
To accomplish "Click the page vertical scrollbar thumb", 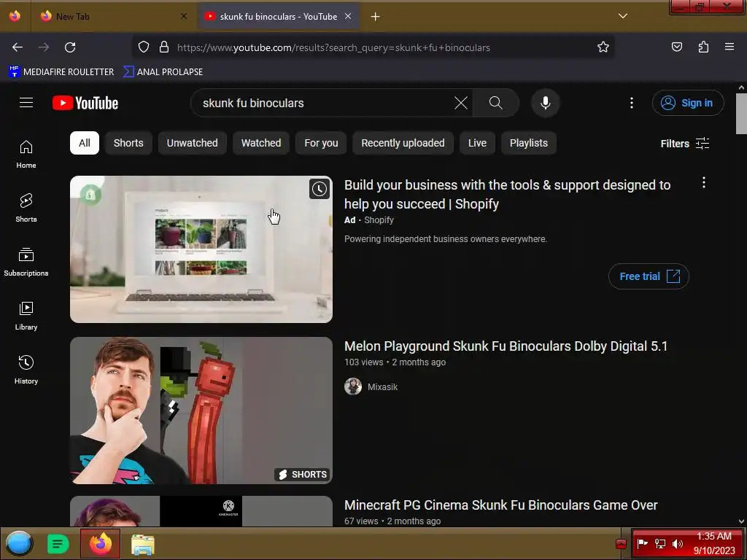I will 741,113.
